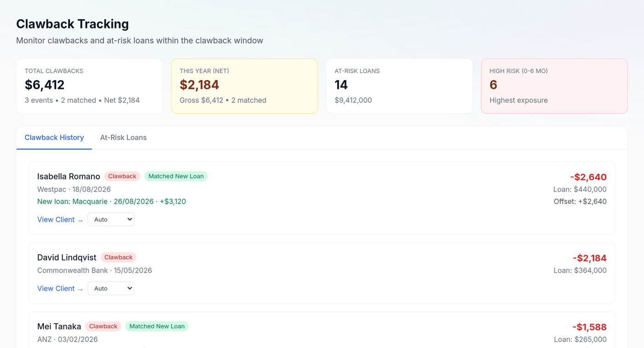Select the name Isabella Romano
Screen dimensions: 644x348
69,176
